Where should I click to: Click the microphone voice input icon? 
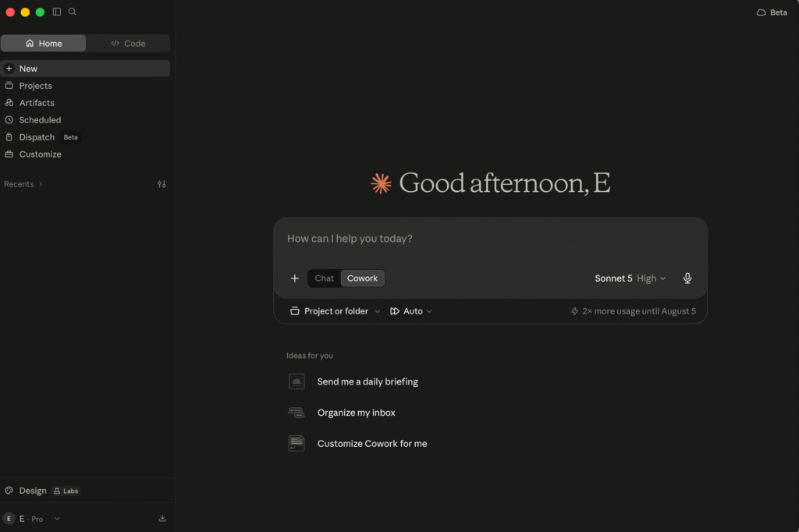(687, 278)
